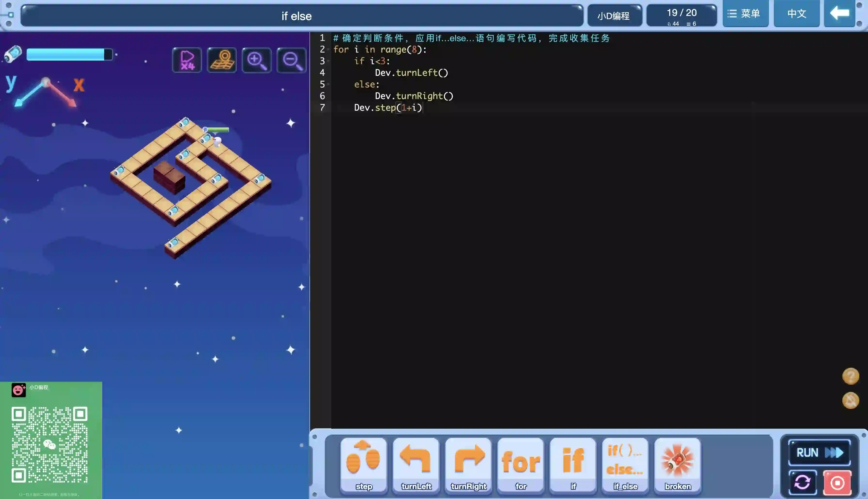Insert the for loop block
The width and height of the screenshot is (868, 499).
pos(521,464)
